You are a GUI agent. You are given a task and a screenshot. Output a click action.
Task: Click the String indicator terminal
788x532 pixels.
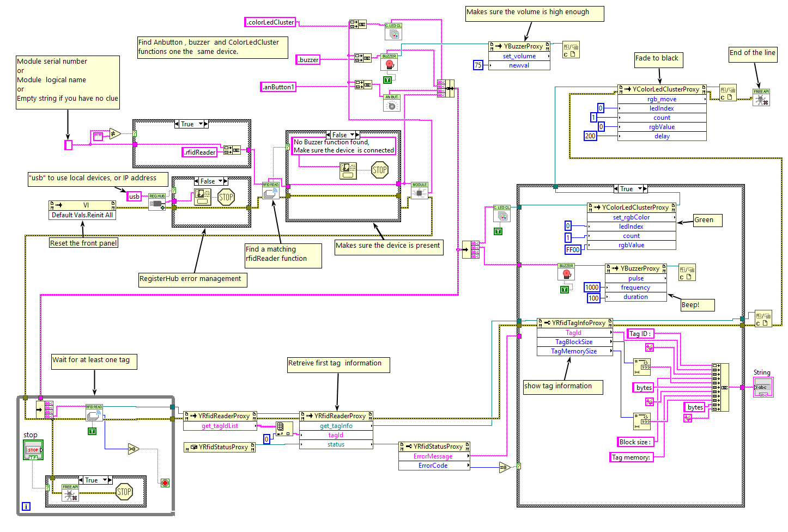(x=762, y=388)
